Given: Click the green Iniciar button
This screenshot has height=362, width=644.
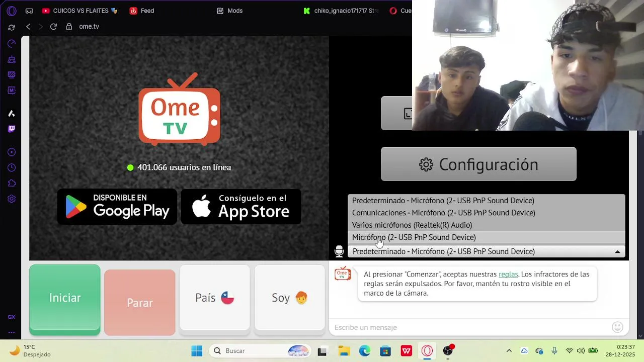Looking at the screenshot, I should pos(65,300).
